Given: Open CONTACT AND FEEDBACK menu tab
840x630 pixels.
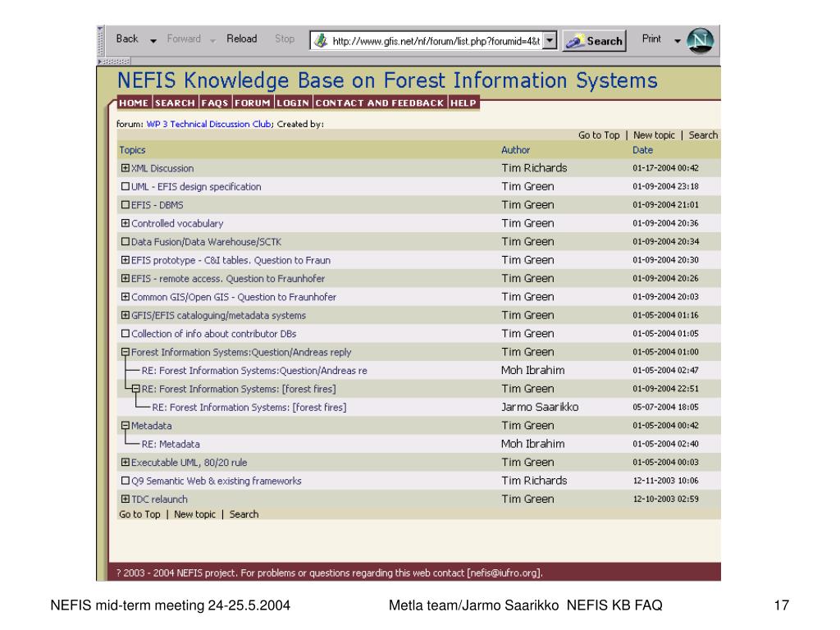Looking at the screenshot, I should [x=379, y=103].
